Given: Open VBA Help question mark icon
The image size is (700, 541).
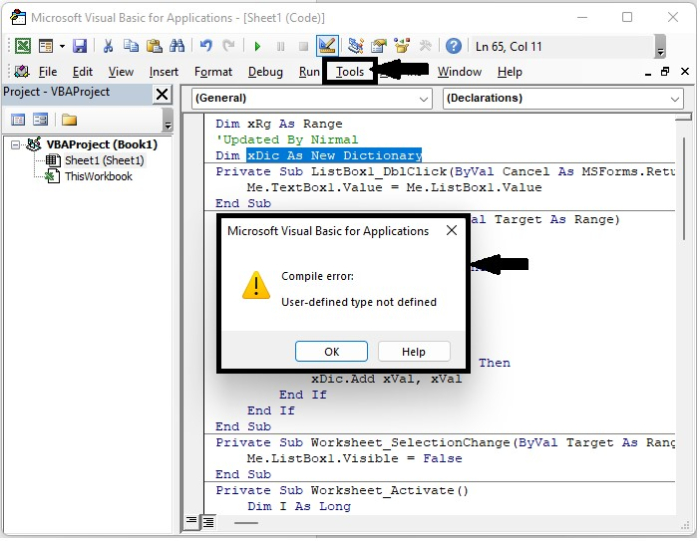Looking at the screenshot, I should pos(454,46).
